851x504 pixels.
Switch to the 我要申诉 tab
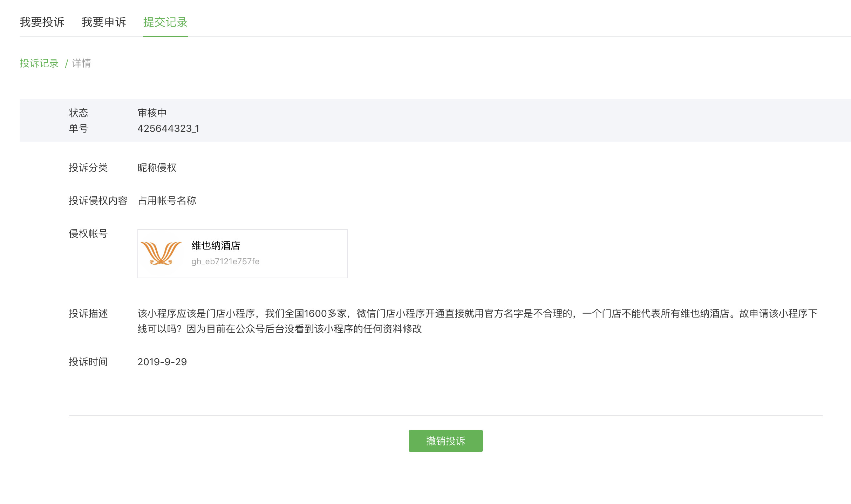coord(104,22)
